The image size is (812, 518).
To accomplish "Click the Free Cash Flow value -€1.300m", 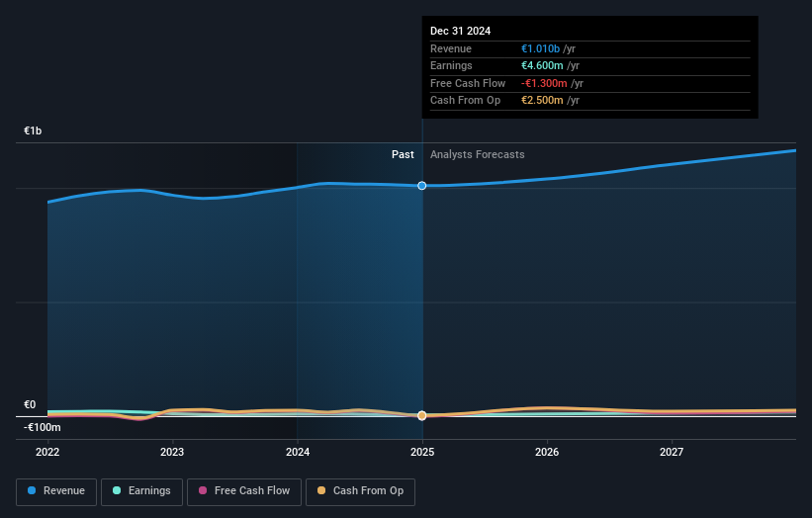I will [x=544, y=83].
